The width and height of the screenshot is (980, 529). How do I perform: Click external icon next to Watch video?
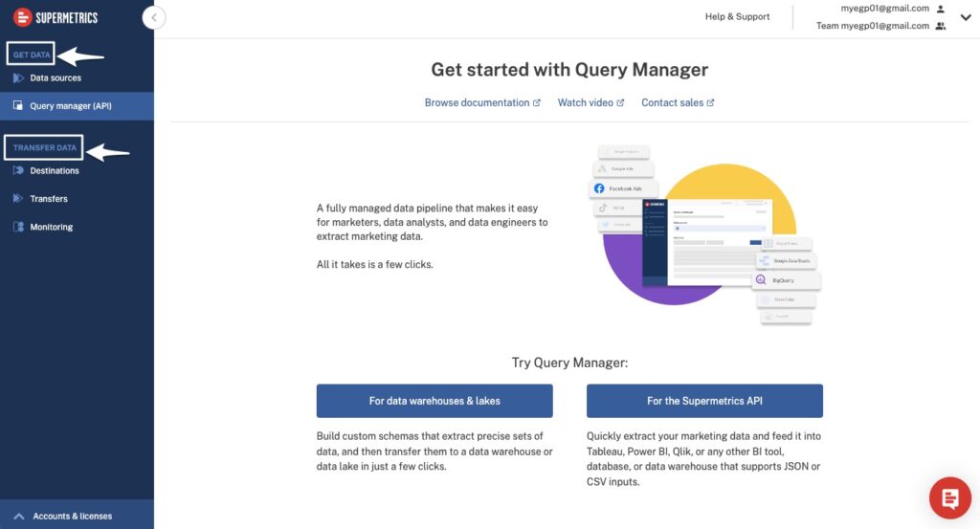click(620, 102)
